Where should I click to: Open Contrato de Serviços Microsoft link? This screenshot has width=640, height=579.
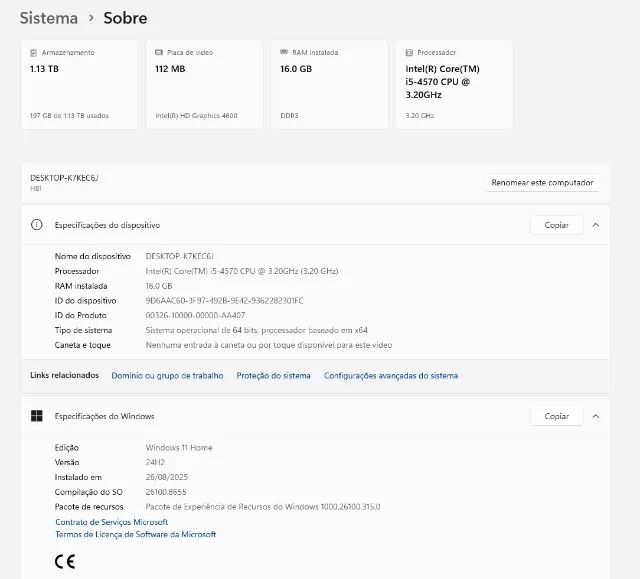point(111,522)
